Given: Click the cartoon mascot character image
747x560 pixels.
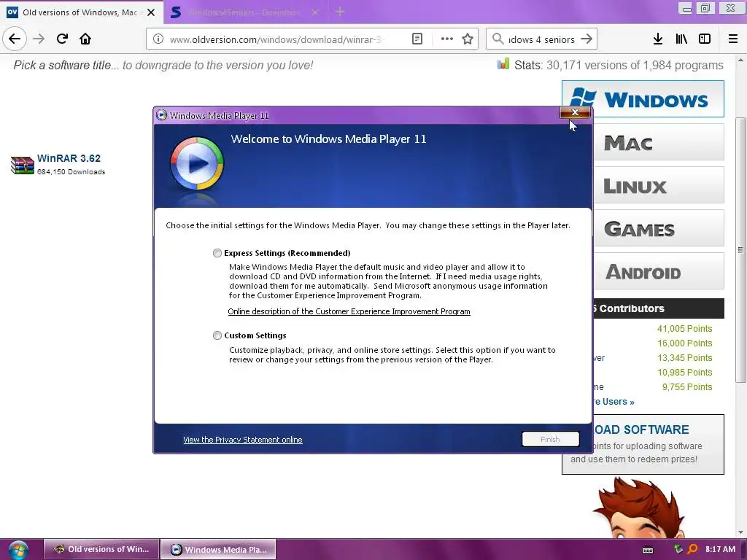Looking at the screenshot, I should pos(640,507).
